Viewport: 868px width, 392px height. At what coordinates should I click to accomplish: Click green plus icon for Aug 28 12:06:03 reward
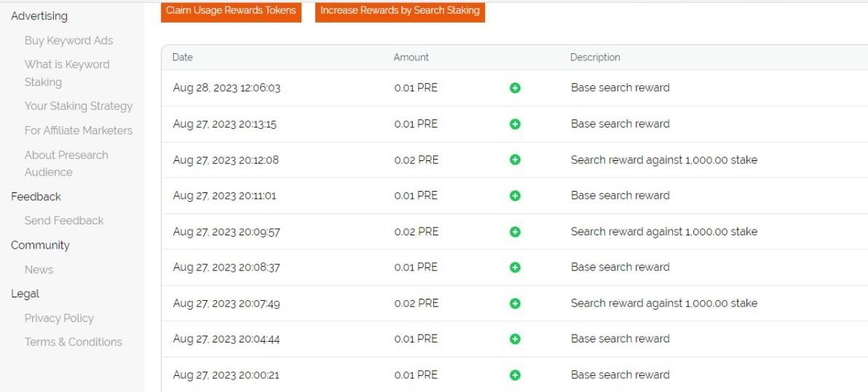click(515, 88)
